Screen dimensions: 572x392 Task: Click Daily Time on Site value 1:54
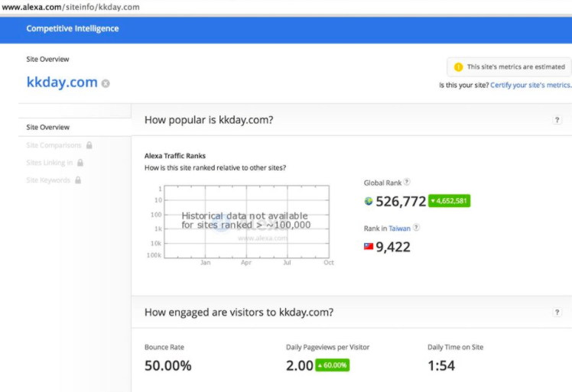(441, 365)
